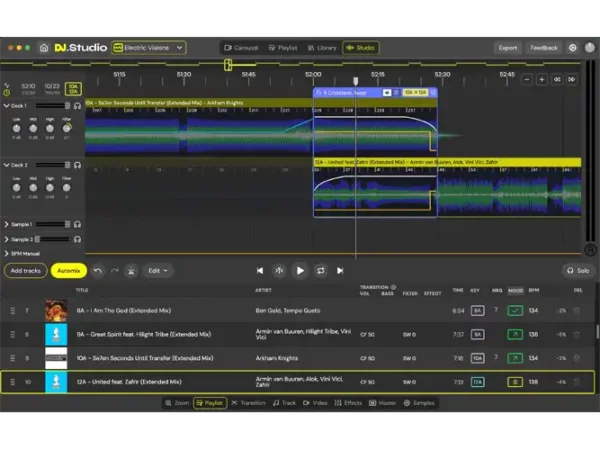Open bottom Samples tab
This screenshot has width=600, height=450.
click(419, 403)
